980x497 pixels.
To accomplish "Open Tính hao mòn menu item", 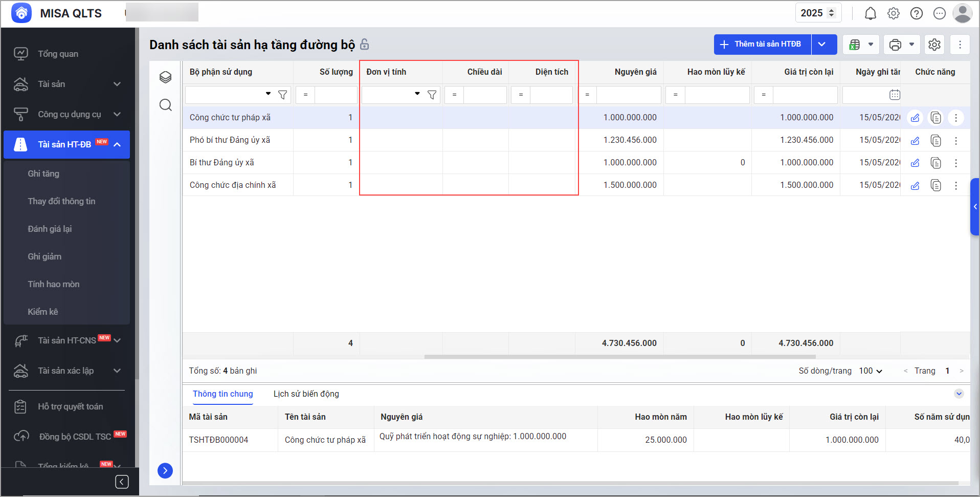I will point(54,284).
